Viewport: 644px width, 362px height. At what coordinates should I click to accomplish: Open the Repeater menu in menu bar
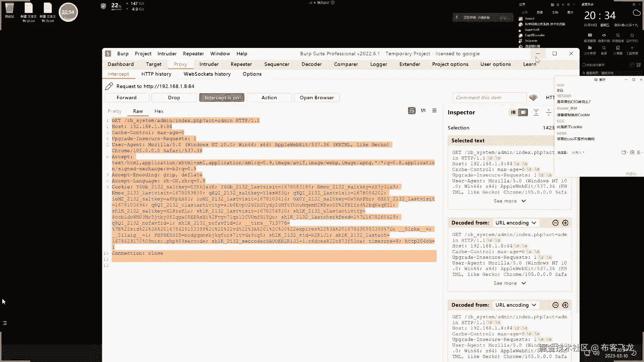(x=193, y=54)
